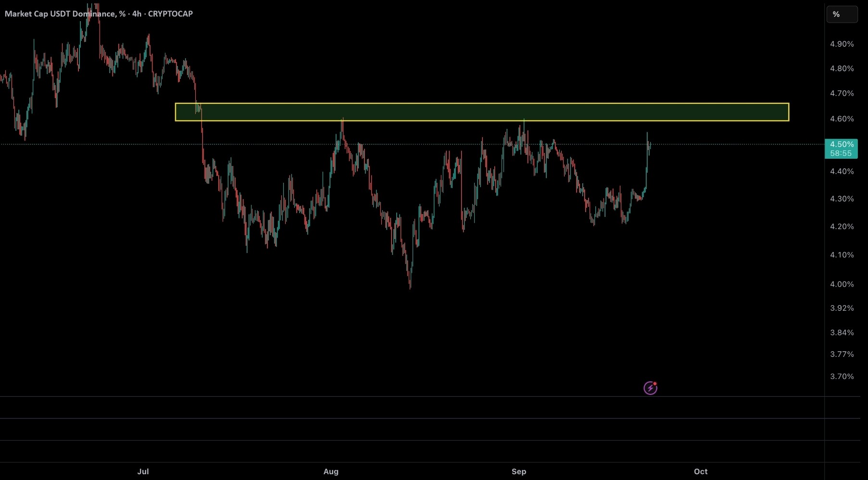This screenshot has height=480, width=868.
Task: Click the 4.00% price axis label
Action: click(x=842, y=284)
